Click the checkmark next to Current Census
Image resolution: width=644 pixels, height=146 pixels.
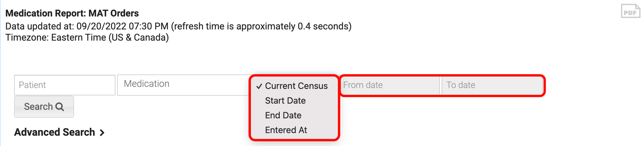click(259, 86)
